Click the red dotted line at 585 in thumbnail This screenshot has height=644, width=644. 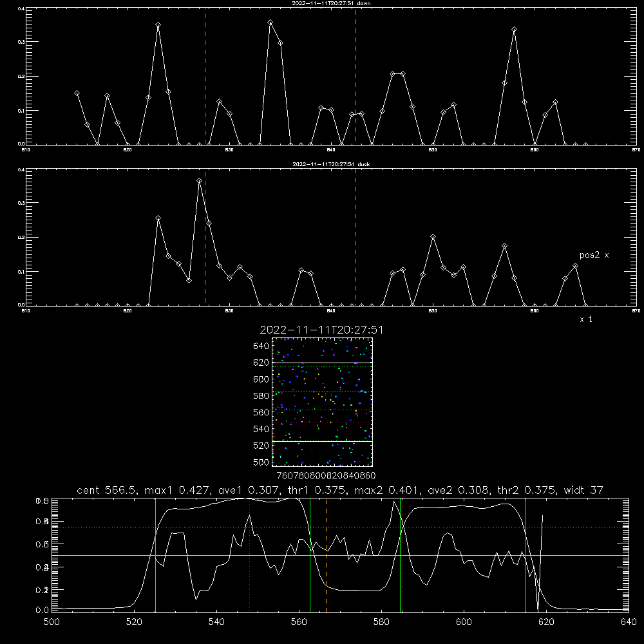coord(322,392)
